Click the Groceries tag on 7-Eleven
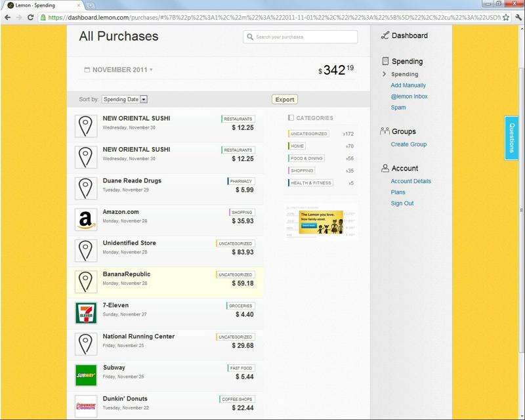Screen dimensions: 525x420 pyautogui.click(x=240, y=306)
